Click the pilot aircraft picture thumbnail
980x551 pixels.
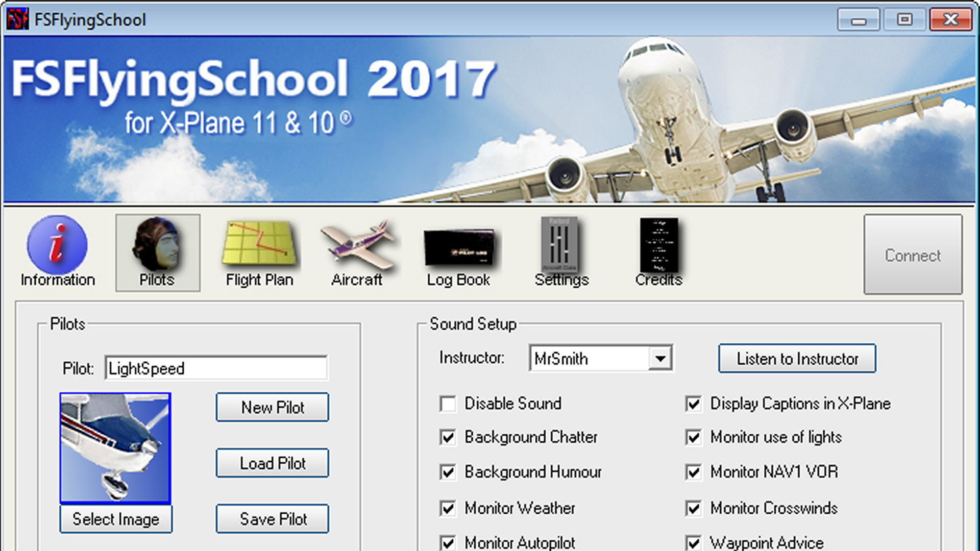[115, 448]
